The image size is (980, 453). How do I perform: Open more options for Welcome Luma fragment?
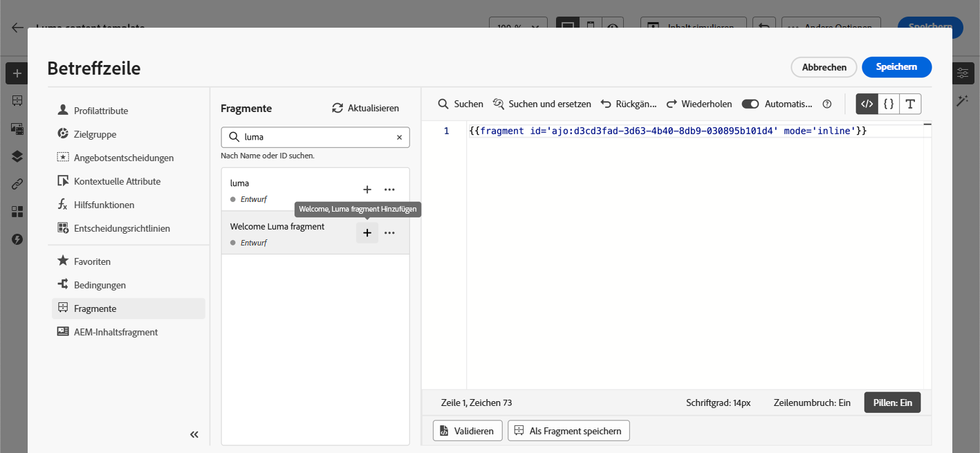tap(389, 233)
